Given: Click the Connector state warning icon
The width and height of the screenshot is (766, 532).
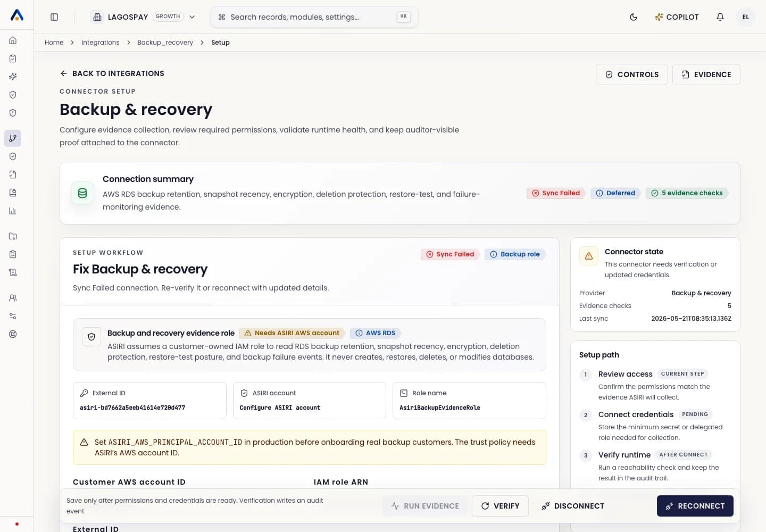Looking at the screenshot, I should (589, 256).
